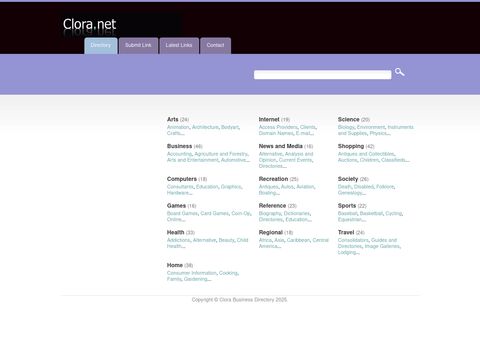Click the Accounting link under Business
480x360 pixels.
click(179, 154)
